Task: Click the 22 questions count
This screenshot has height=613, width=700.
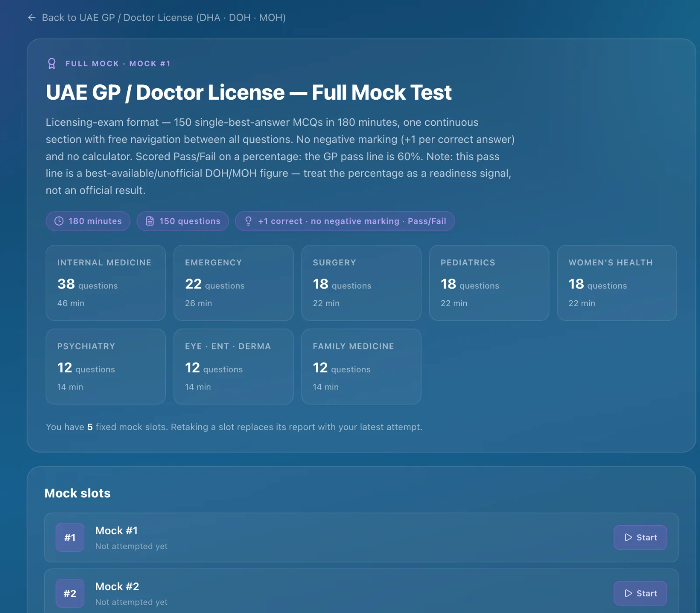Action: [215, 284]
